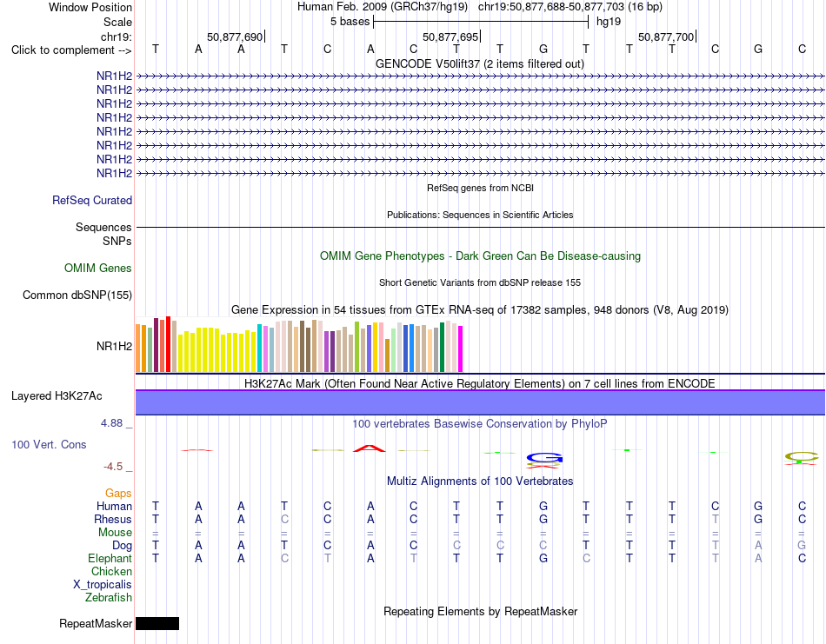Click the Scale track label
The height and width of the screenshot is (644, 826).
(x=117, y=22)
